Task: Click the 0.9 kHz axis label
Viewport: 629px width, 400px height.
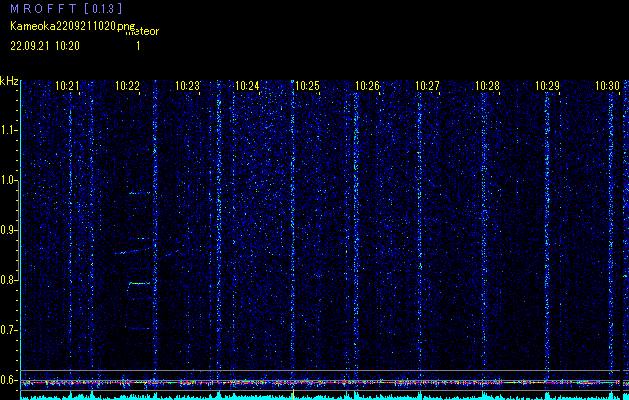Action: [8, 230]
